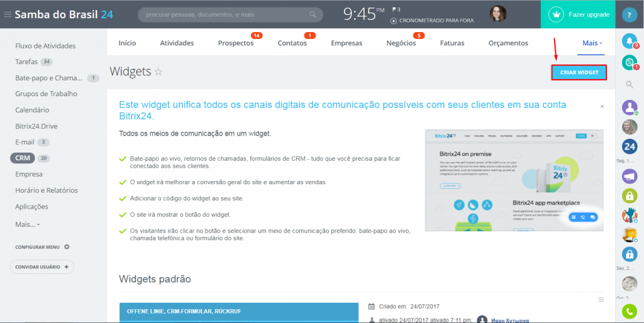
Task: Click the crown icon for upgrade
Action: click(x=557, y=14)
